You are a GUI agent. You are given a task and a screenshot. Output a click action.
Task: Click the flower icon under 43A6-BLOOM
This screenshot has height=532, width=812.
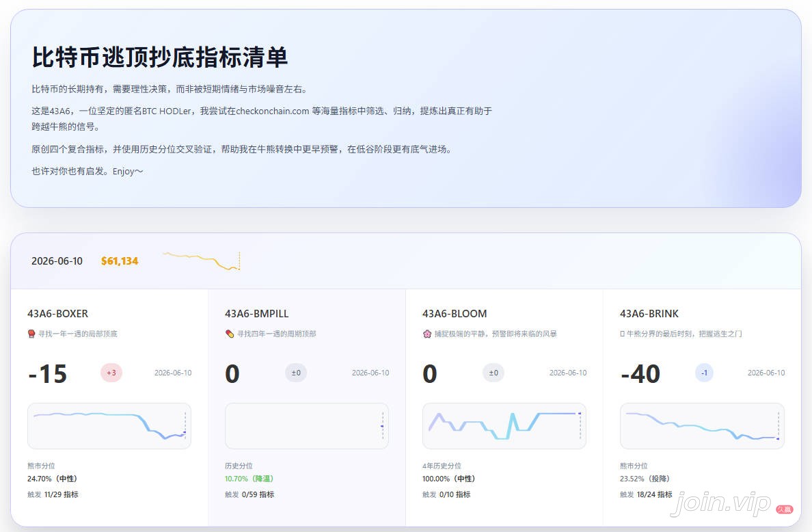pyautogui.click(x=427, y=334)
